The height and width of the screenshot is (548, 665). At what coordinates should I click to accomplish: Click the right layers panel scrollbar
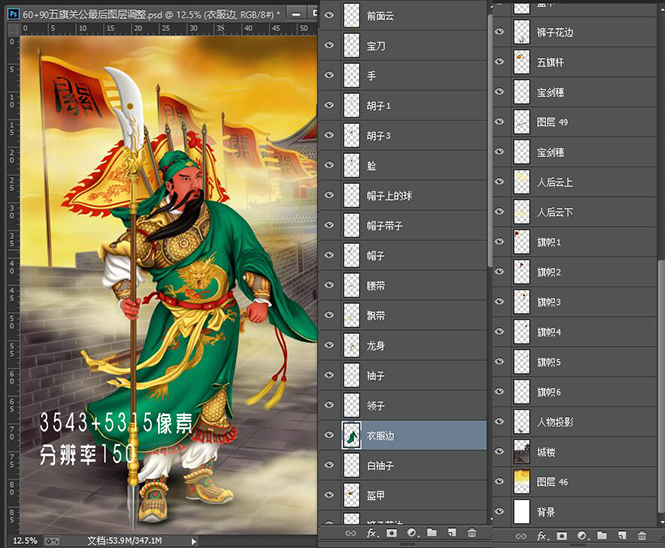pos(661,386)
